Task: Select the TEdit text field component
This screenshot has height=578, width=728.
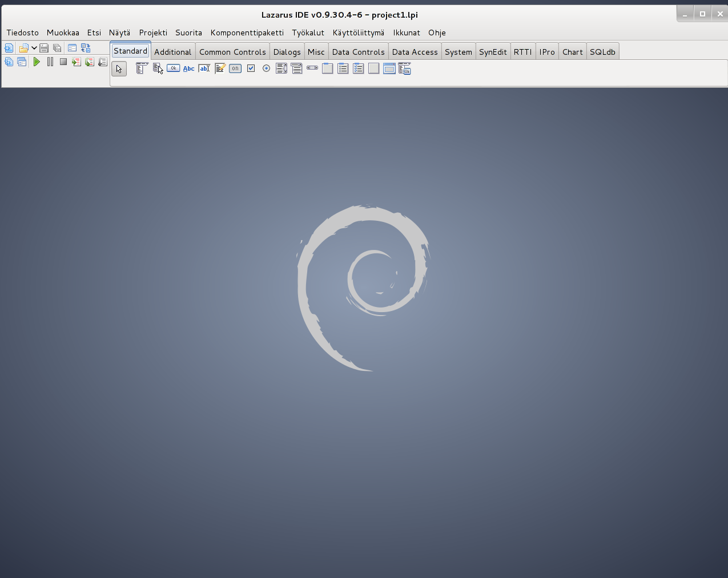Action: tap(204, 68)
